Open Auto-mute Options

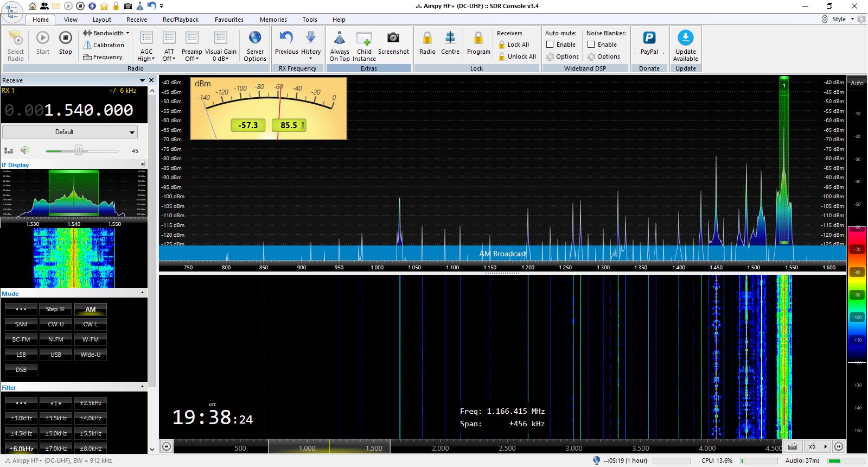(563, 56)
